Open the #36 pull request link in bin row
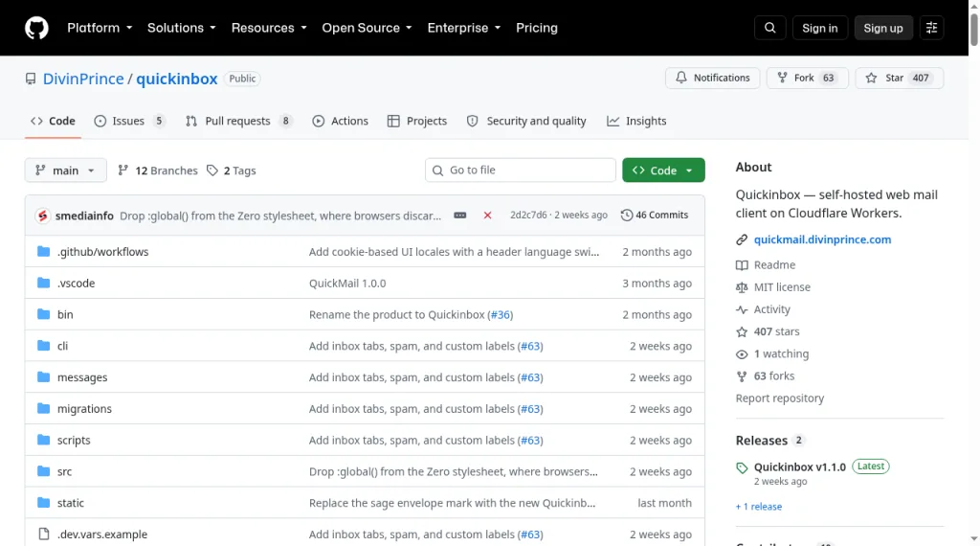This screenshot has width=980, height=546. (500, 314)
